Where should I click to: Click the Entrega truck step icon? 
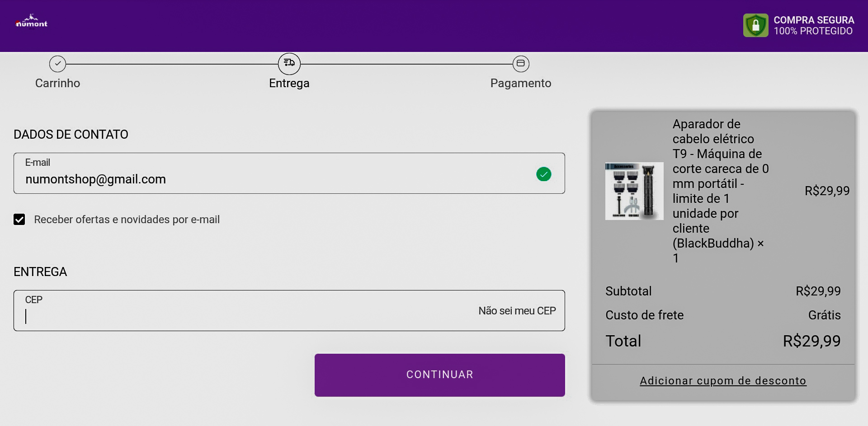pyautogui.click(x=289, y=64)
